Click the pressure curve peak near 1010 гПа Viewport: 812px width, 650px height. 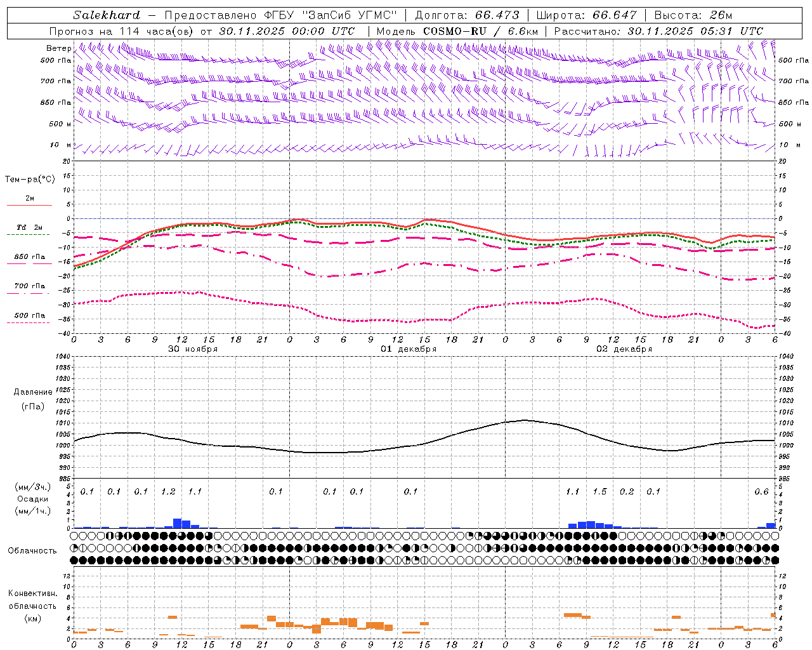[524, 420]
